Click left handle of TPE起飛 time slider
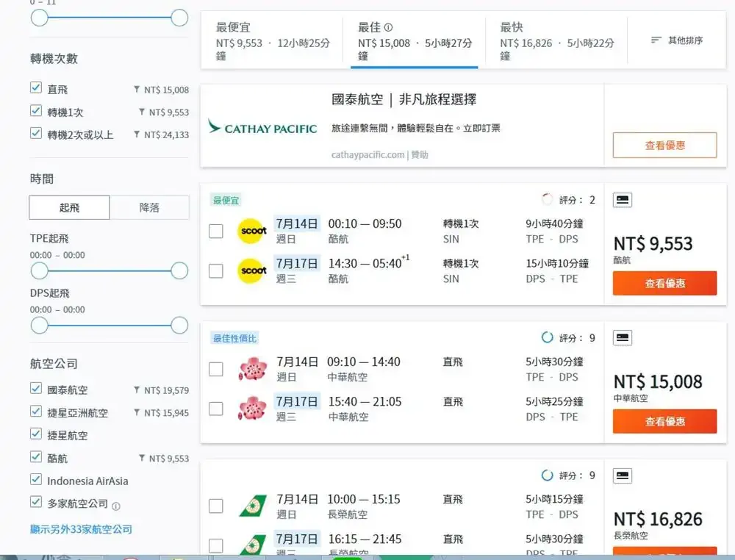Screen dimensions: 735x560 point(40,270)
